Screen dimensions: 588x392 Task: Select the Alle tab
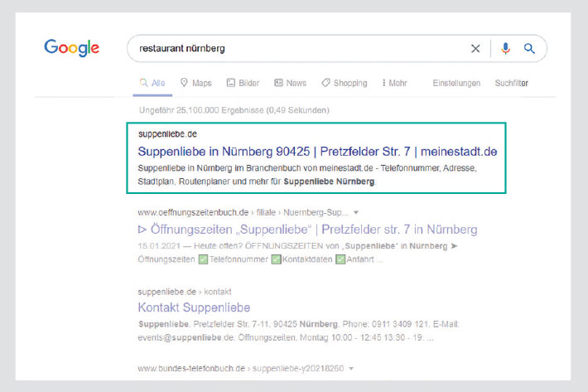pyautogui.click(x=152, y=83)
